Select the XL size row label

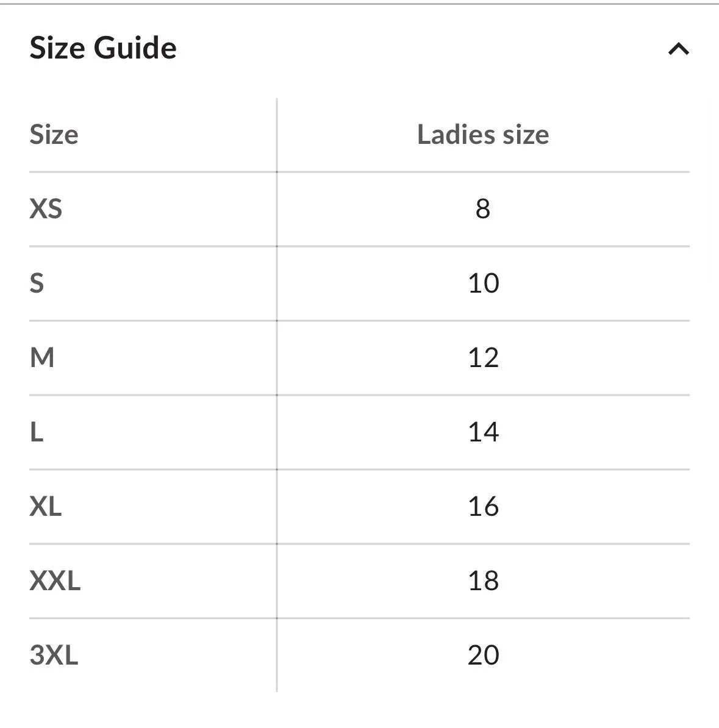click(46, 507)
